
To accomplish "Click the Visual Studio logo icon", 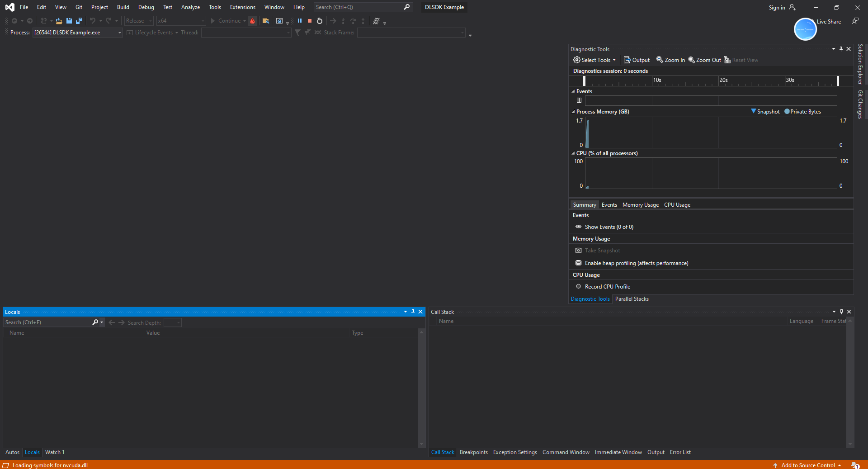I will coord(9,7).
